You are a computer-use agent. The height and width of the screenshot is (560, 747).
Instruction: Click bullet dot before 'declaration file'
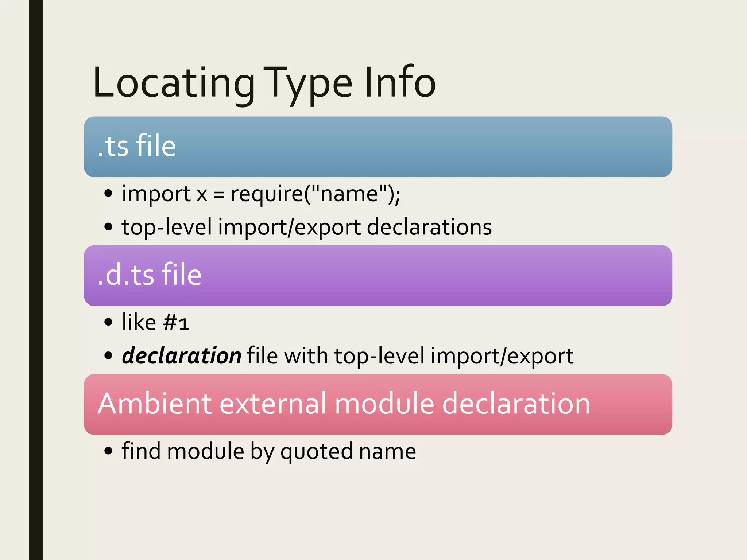point(108,356)
